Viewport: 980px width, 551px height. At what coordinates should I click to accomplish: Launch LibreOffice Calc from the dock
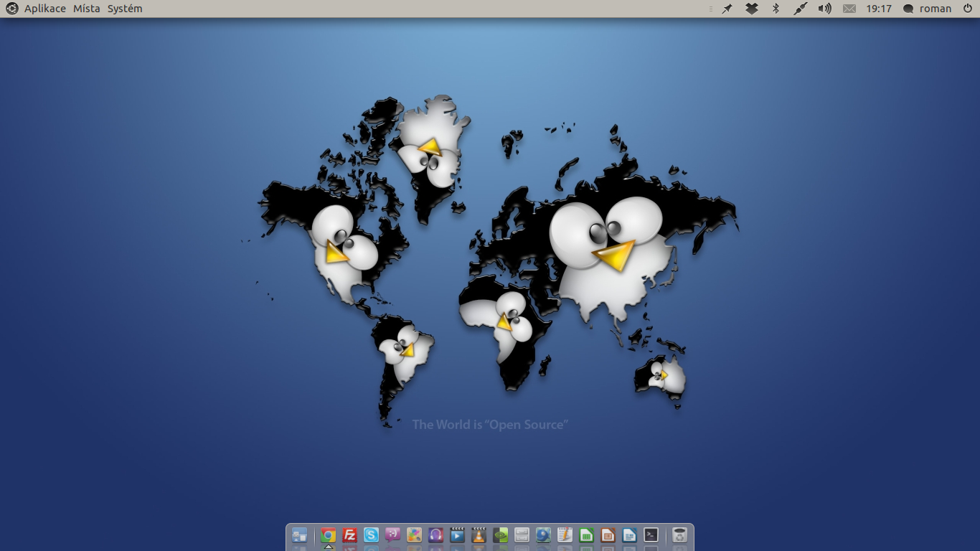586,535
